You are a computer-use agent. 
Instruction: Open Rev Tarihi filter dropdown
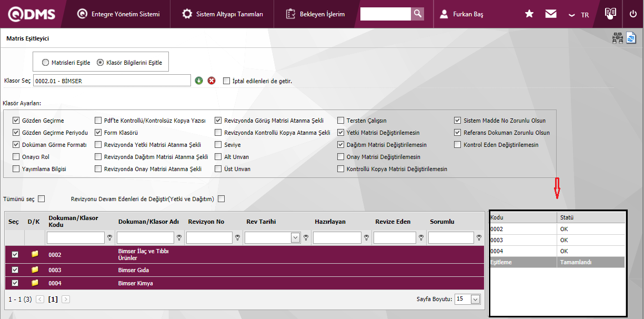tap(295, 238)
